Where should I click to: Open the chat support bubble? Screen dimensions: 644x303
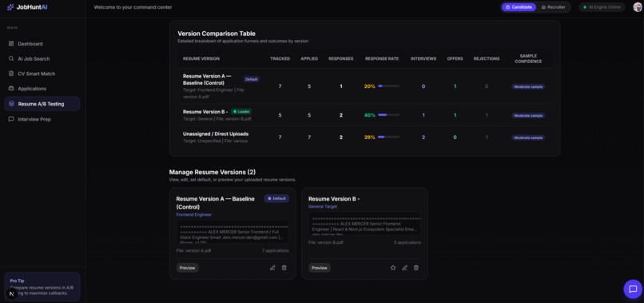pos(633,289)
